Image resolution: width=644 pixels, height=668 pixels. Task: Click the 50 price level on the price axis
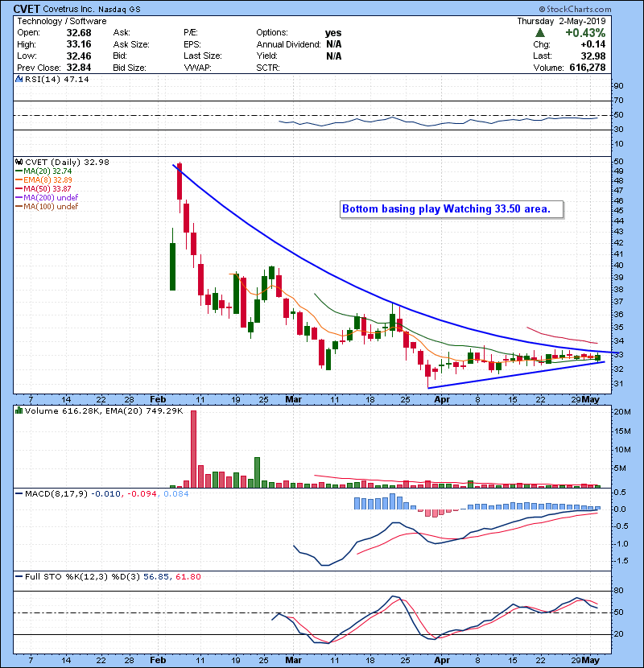[618, 162]
